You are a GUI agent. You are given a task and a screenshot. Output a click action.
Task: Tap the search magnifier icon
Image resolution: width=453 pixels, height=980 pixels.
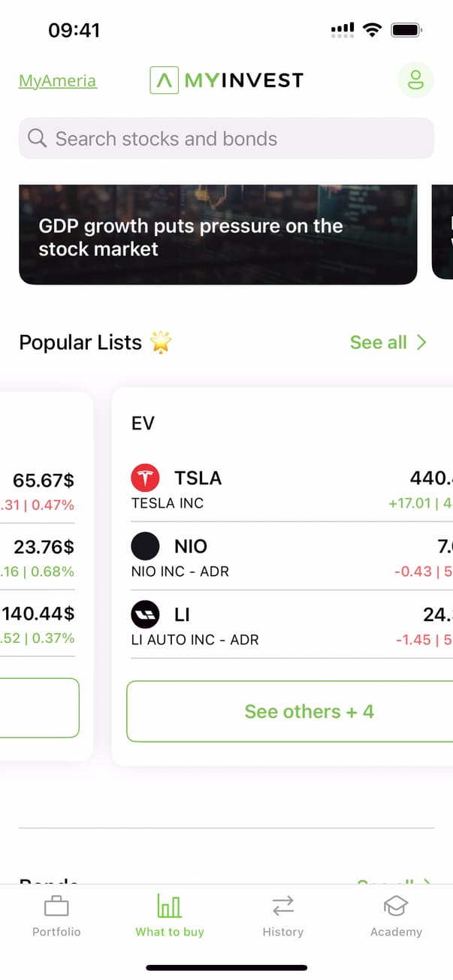pyautogui.click(x=37, y=138)
